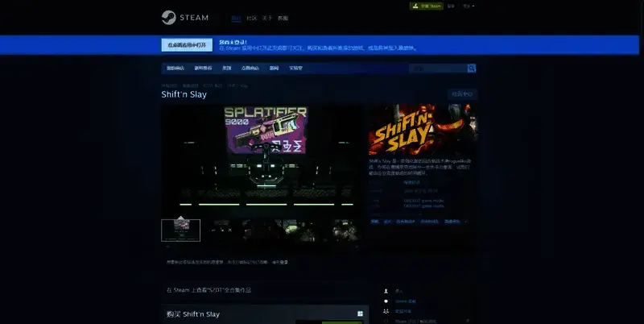Click the Steam Achievements icon in the sidebar
Image resolution: width=644 pixels, height=324 pixels.
pos(386,301)
